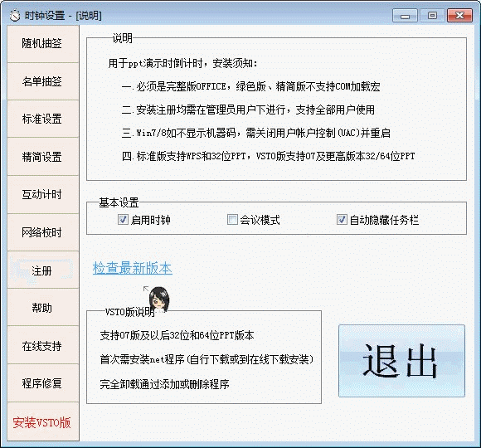Show the 帮助 help section
The height and width of the screenshot is (448, 481).
point(42,308)
